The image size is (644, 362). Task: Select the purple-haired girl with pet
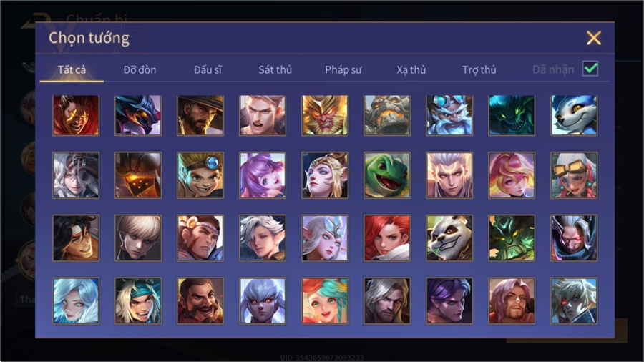pos(263,176)
